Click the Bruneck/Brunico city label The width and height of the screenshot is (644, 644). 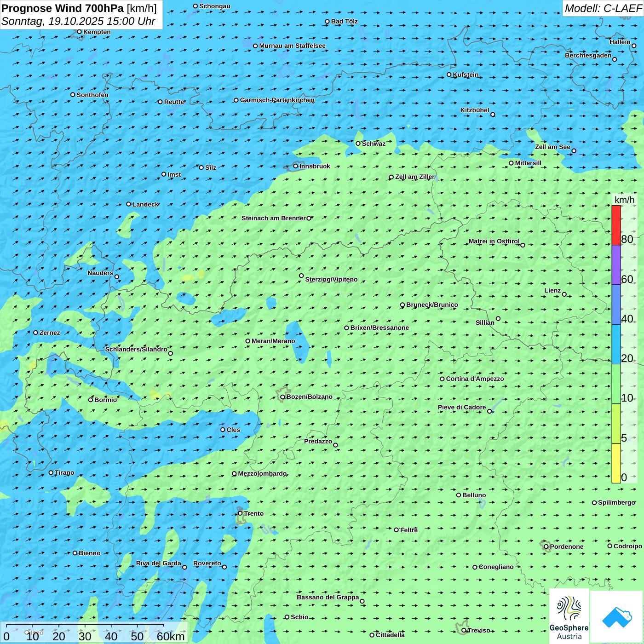coord(432,305)
